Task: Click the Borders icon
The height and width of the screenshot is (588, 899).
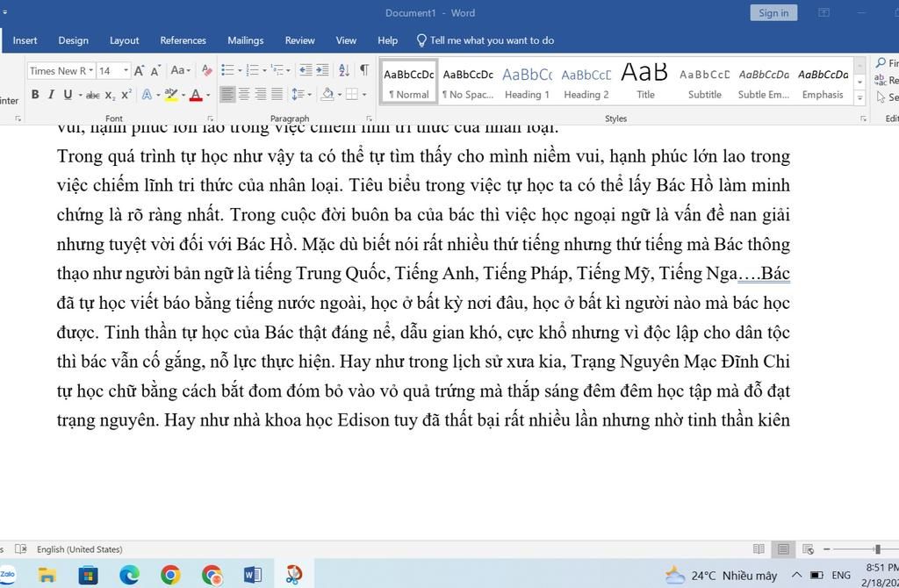Action: point(351,94)
